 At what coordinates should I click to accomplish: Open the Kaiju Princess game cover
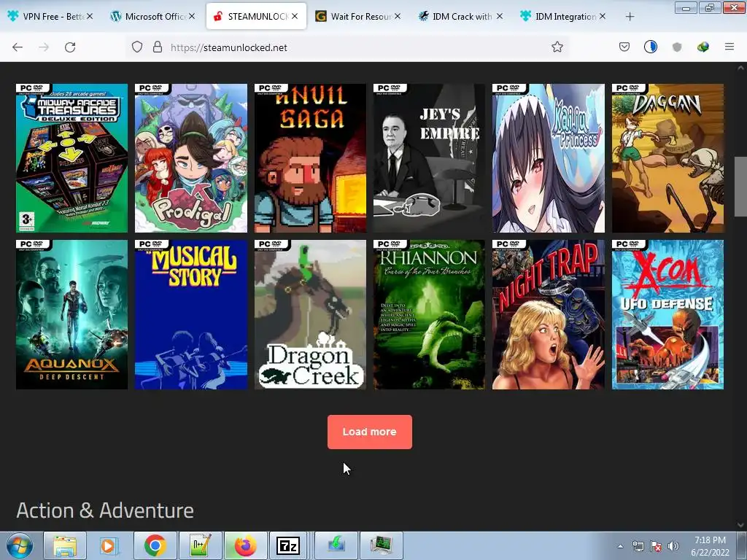tap(549, 158)
